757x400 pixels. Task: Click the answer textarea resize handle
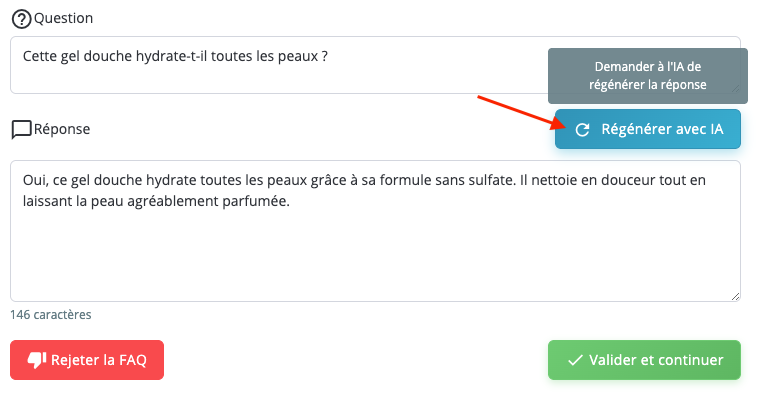pos(735,295)
